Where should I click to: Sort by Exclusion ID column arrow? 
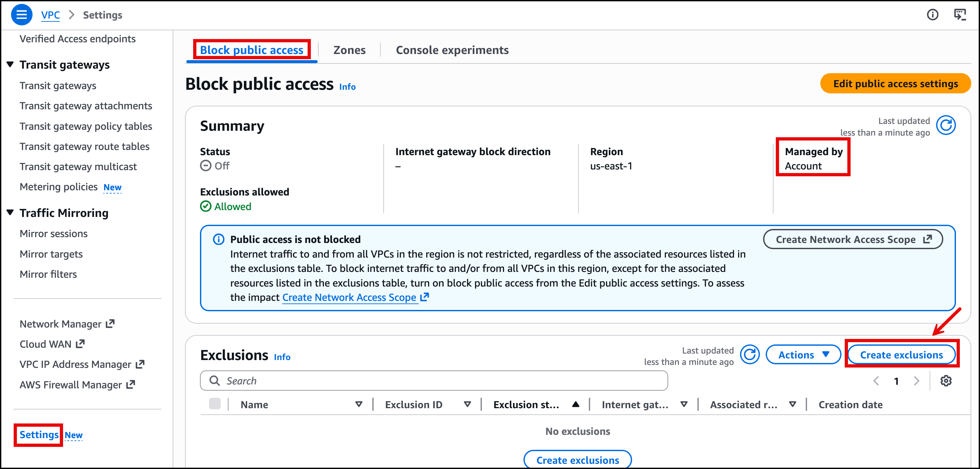[x=467, y=404]
